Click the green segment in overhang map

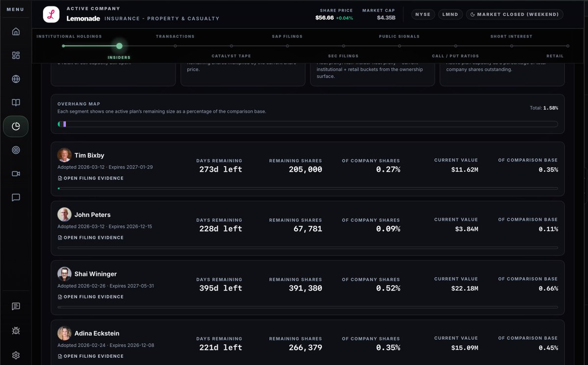click(x=59, y=124)
